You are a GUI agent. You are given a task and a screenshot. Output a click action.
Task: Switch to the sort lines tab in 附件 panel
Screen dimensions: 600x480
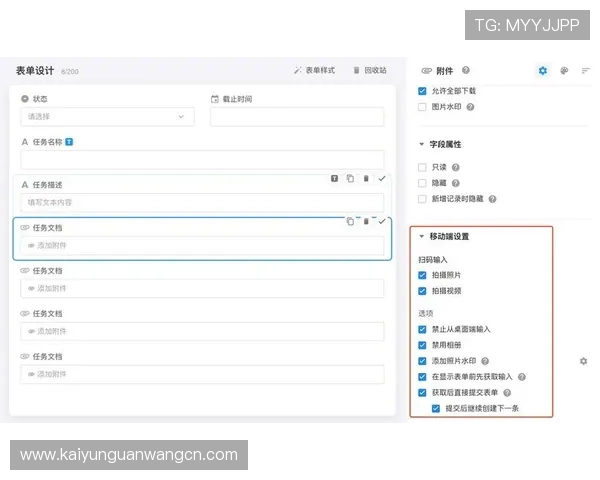(x=585, y=70)
